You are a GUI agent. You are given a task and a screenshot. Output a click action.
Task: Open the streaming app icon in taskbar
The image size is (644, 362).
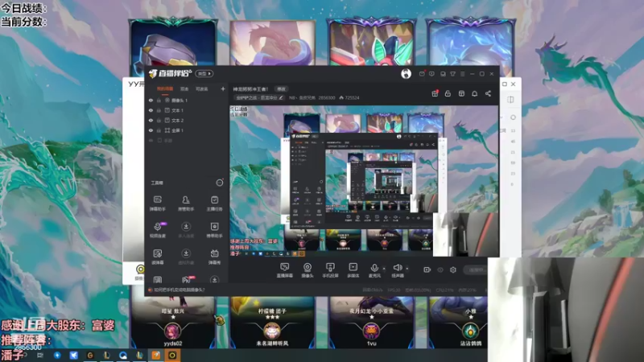(172, 355)
